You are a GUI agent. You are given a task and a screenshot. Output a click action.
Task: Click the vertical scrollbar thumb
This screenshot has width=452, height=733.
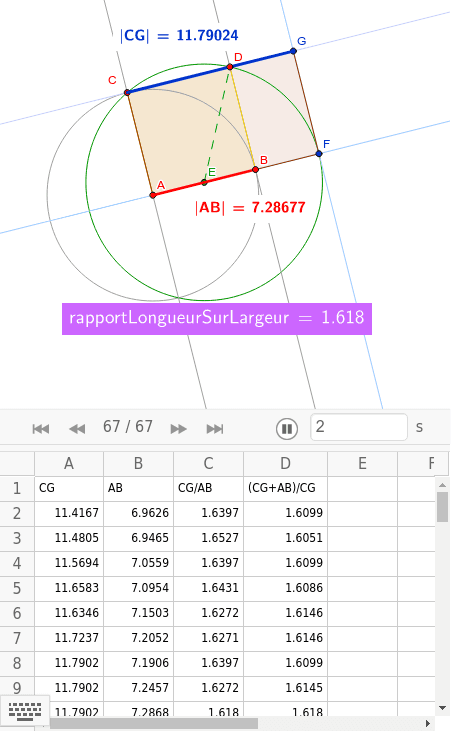click(442, 507)
